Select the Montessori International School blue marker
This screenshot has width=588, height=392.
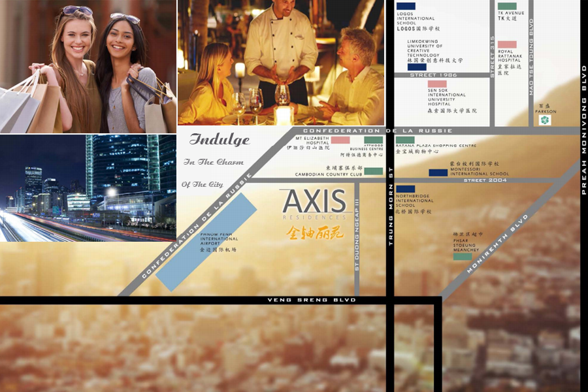click(437, 172)
